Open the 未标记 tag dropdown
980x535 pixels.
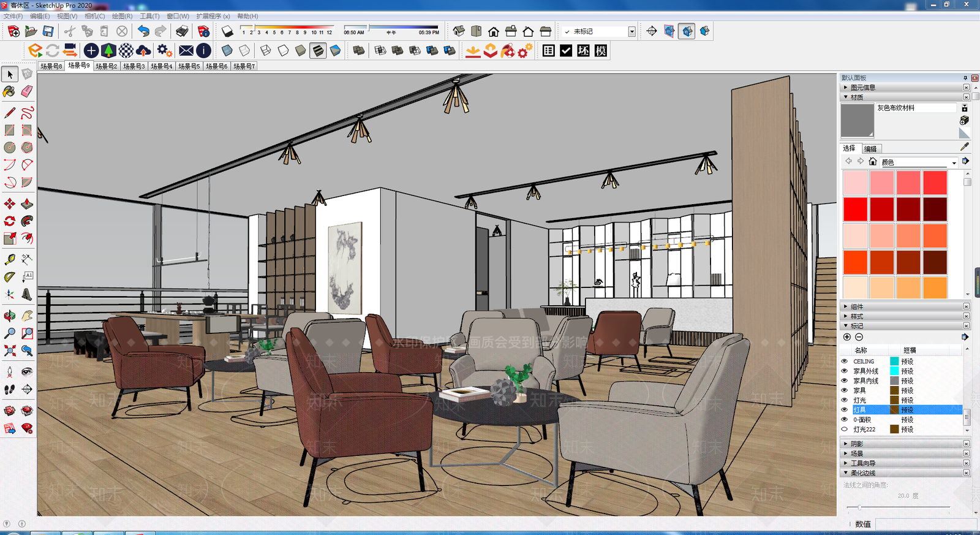[631, 31]
